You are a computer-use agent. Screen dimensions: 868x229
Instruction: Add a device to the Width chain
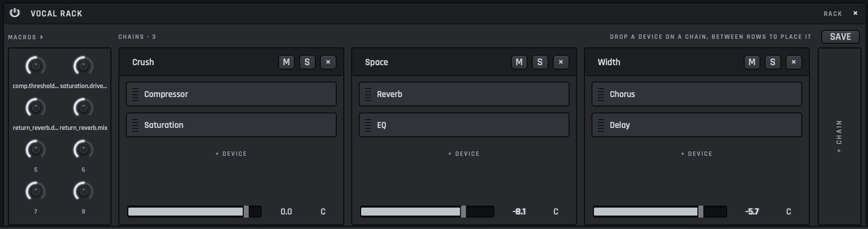tap(697, 154)
